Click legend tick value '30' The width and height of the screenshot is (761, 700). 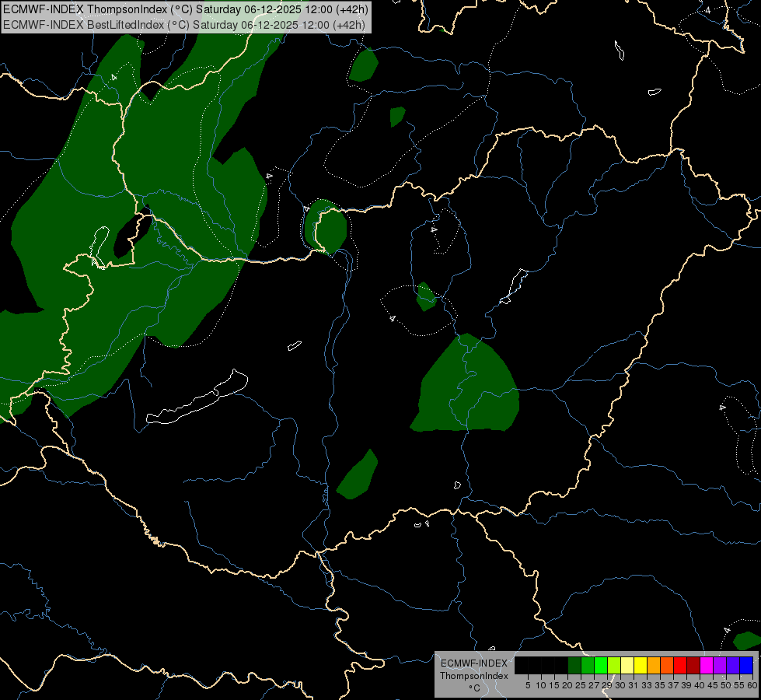[620, 685]
